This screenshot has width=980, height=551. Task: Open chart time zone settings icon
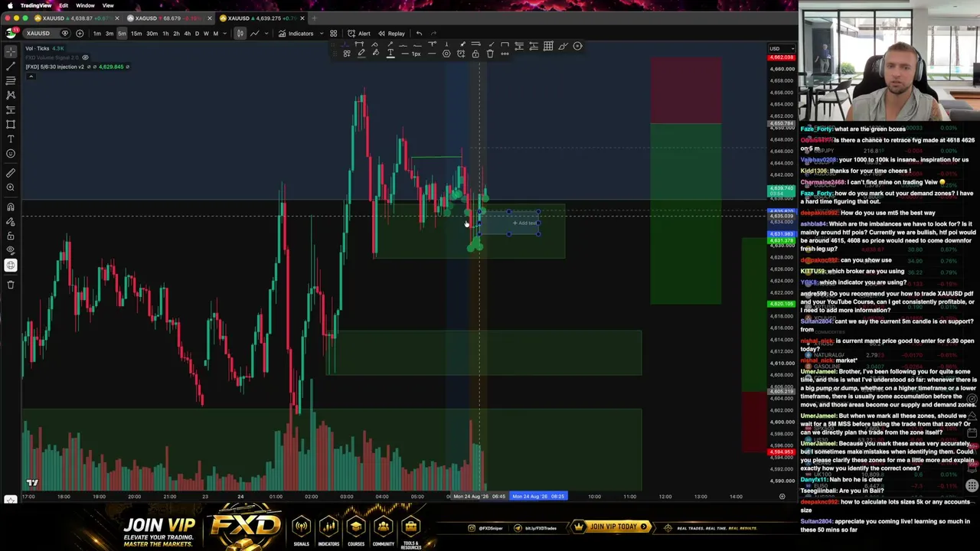coord(782,497)
